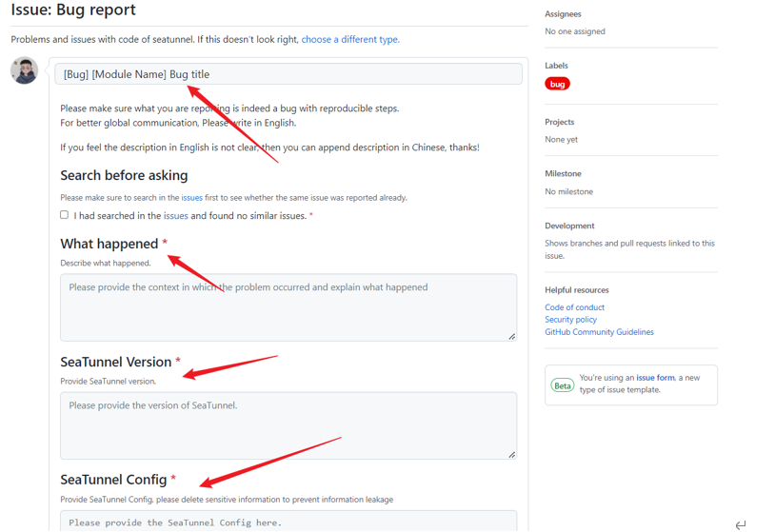
Task: Open the 'issue form' link
Action: 655,378
